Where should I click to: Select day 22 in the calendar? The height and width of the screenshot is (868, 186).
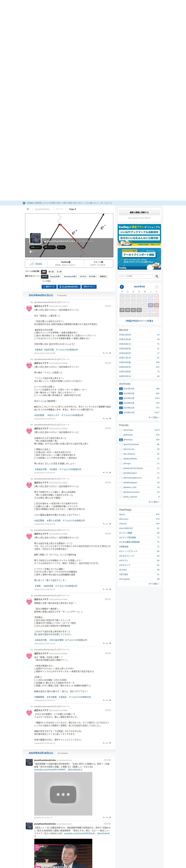[x=139, y=310]
